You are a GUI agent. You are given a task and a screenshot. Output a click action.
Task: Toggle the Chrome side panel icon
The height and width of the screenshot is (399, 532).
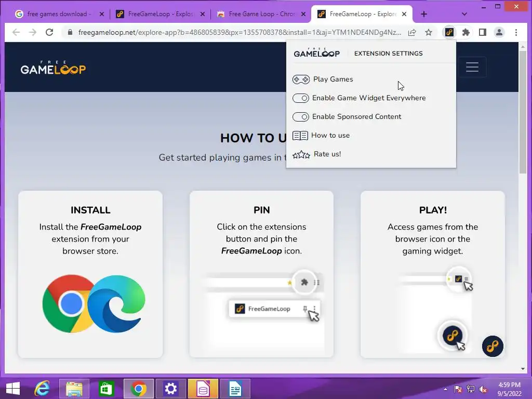pos(483,32)
